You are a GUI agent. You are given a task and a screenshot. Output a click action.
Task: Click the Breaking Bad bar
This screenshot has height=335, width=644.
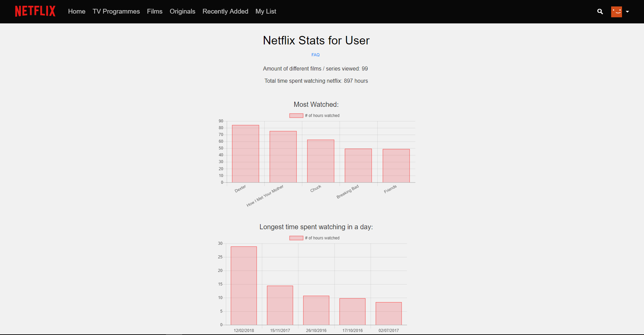[x=358, y=165]
